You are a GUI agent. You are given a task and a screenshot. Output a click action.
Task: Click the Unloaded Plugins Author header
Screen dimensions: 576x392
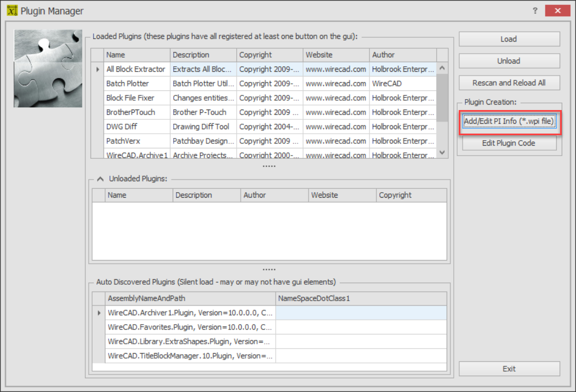point(275,195)
